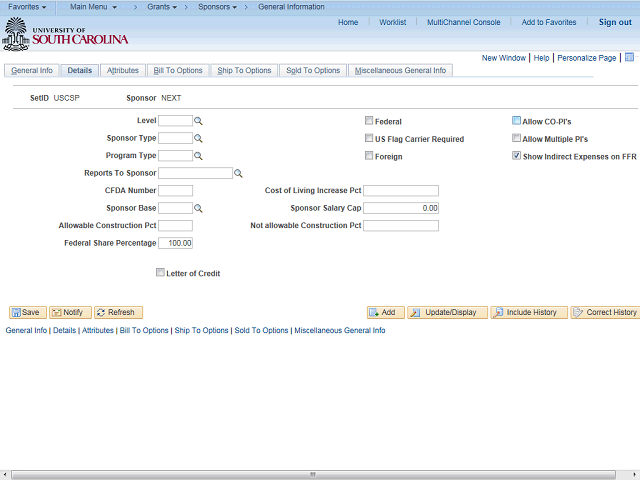Screen dimensions: 640x480
Task: Click Add to Favorites link
Action: [x=549, y=22]
